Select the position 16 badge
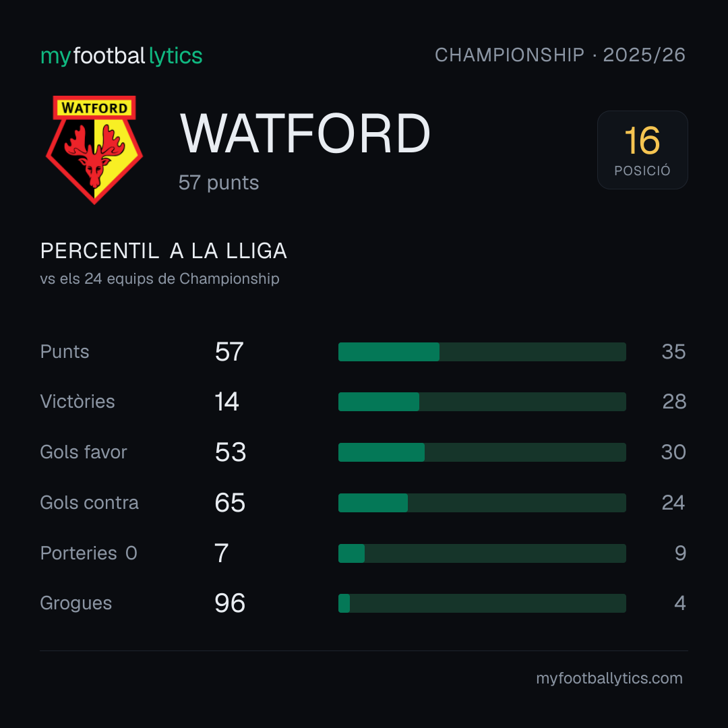This screenshot has height=728, width=728. point(642,150)
